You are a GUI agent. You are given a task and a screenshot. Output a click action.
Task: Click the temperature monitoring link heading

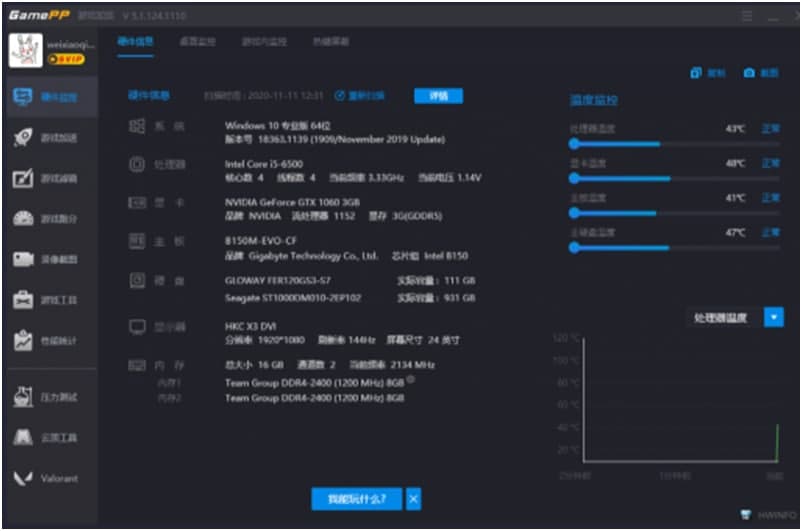[x=593, y=100]
